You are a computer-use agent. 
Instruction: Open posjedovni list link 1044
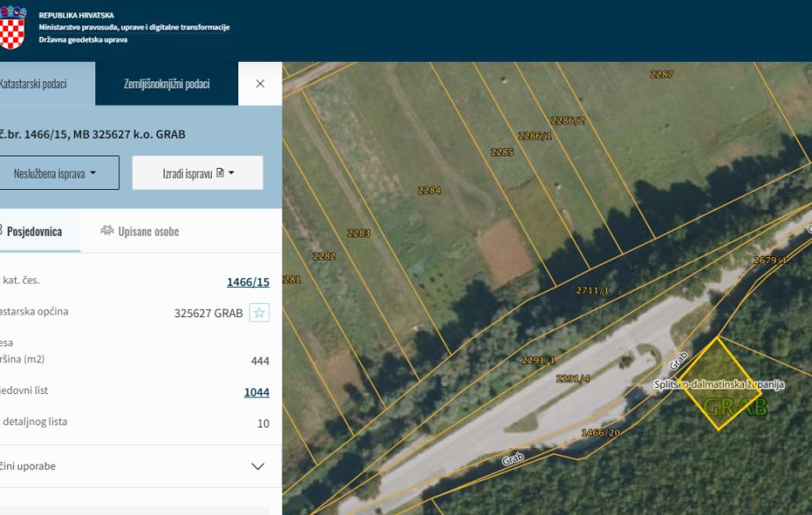tap(257, 392)
